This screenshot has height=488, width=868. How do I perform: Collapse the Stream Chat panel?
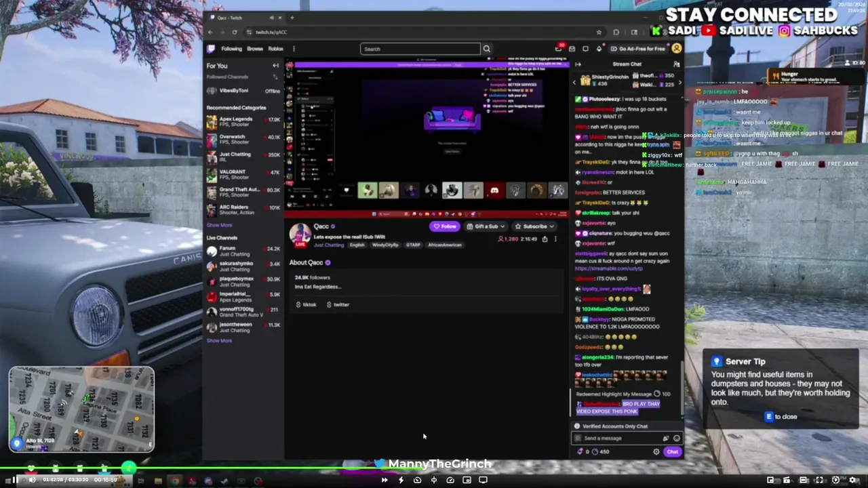[578, 64]
